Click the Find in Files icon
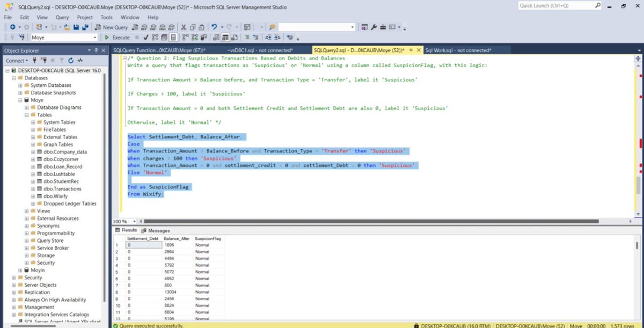The image size is (644, 328). click(x=272, y=27)
